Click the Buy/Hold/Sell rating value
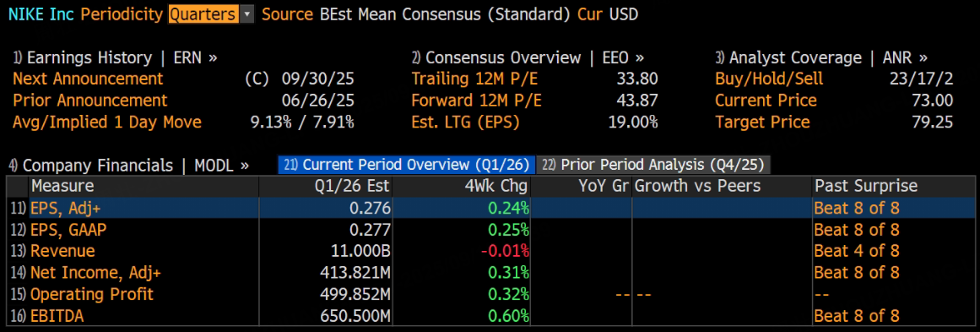This screenshot has height=332, width=980. 921,79
